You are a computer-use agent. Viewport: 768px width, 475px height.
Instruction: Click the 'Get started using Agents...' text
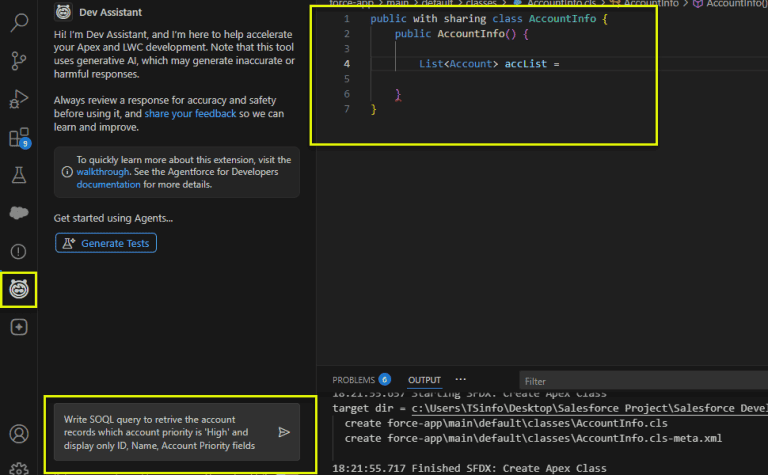(113, 218)
